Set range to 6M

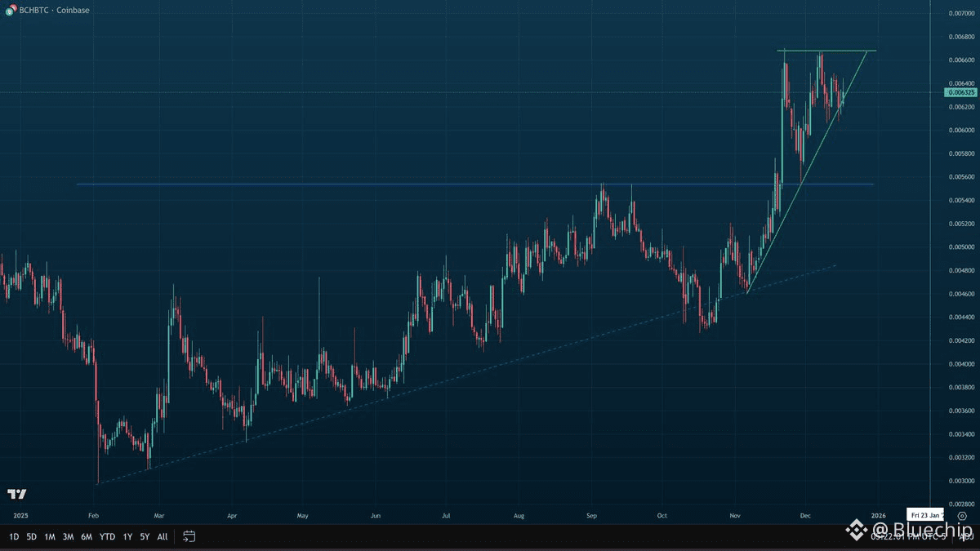tap(87, 536)
